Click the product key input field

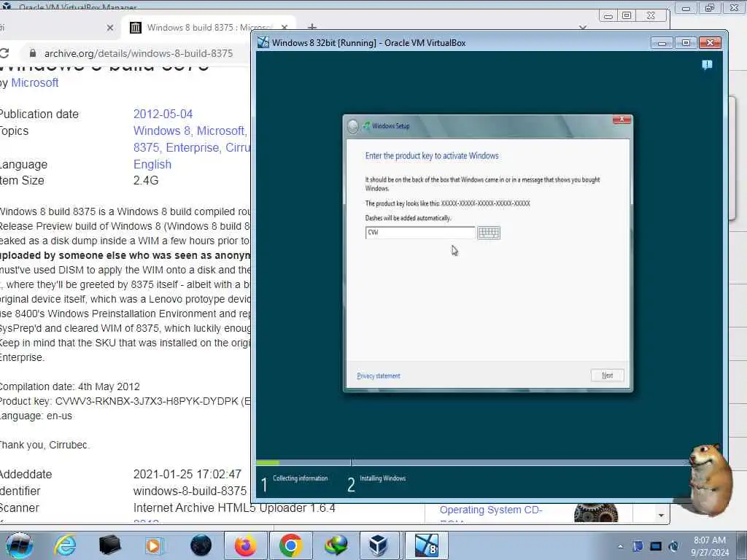pyautogui.click(x=420, y=233)
